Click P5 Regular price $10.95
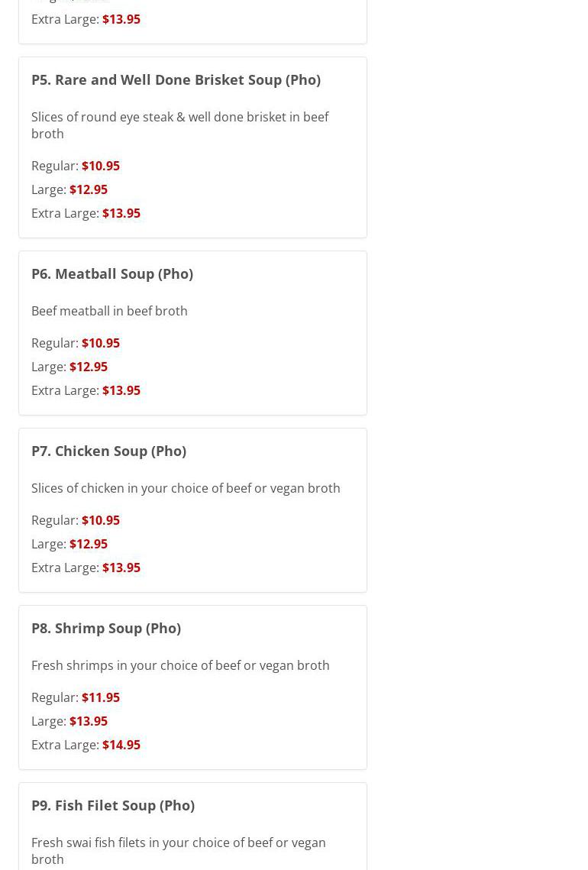 click(100, 166)
